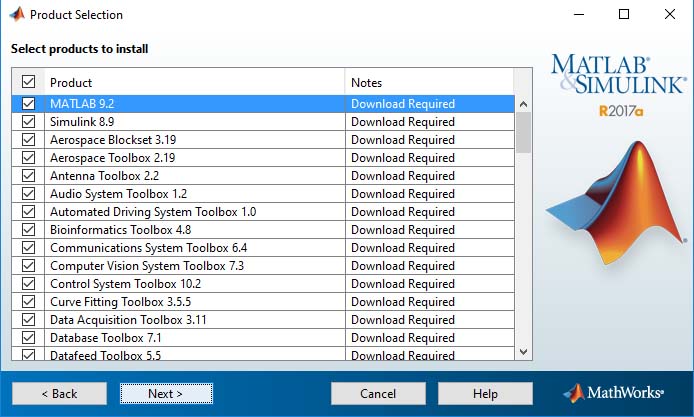Viewport: 694px width, 417px height.
Task: Uncheck Computer Vision System Toolbox checkbox
Action: [28, 266]
